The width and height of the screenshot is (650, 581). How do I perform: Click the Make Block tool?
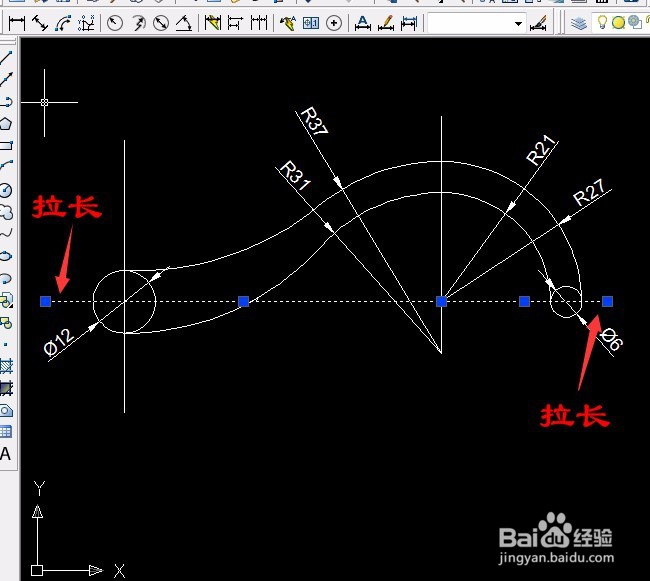pos(6,322)
